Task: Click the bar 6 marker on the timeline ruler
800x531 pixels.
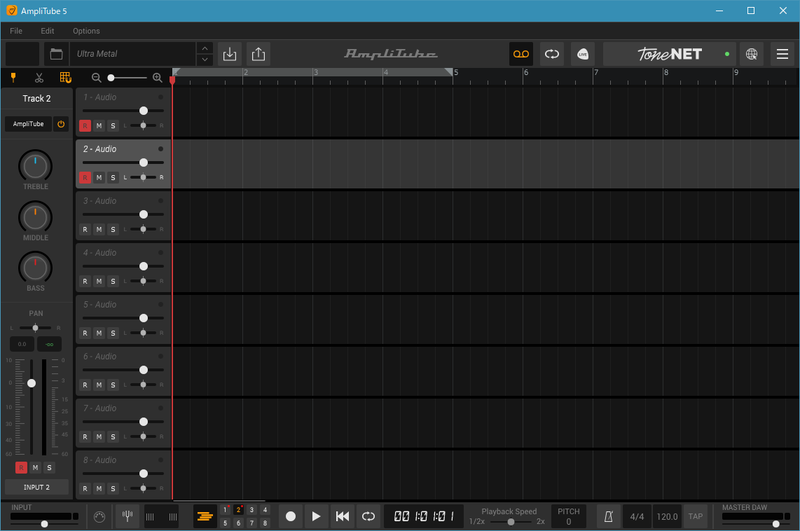Action: pos(526,72)
